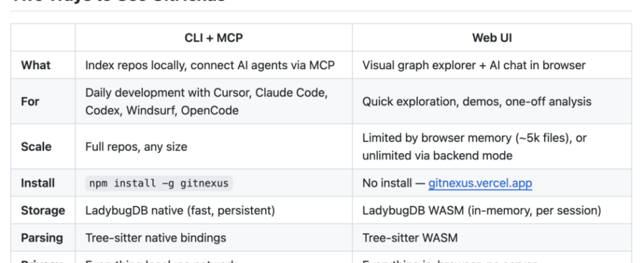The height and width of the screenshot is (263, 644).
Task: Click the Quick exploration, demos cell
Action: (477, 102)
